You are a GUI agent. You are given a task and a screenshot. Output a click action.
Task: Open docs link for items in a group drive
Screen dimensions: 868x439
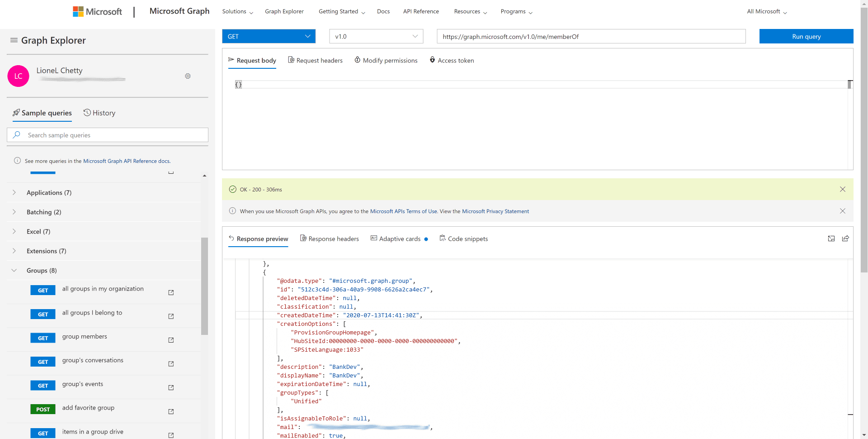(x=171, y=435)
